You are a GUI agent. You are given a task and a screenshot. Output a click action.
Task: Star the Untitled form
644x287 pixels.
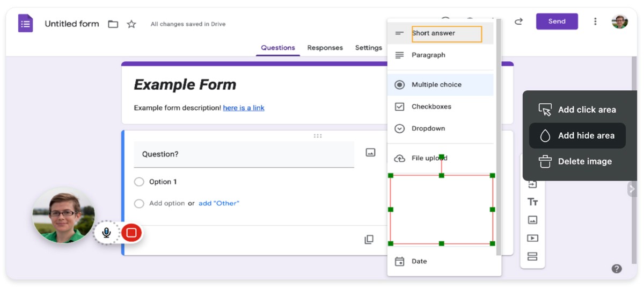coord(131,24)
